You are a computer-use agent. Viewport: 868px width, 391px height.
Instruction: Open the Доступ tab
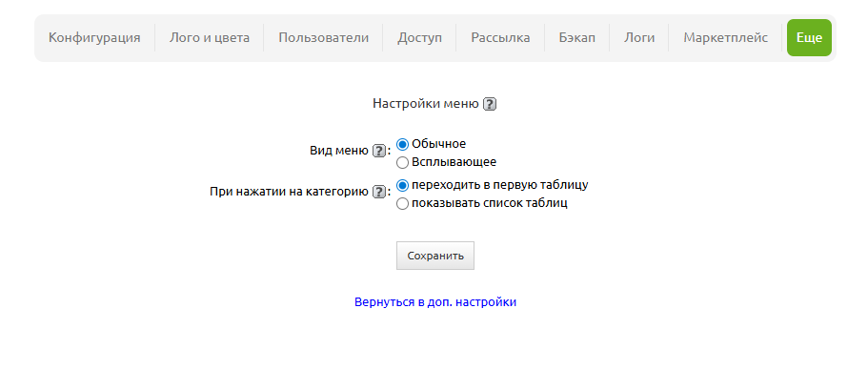click(419, 37)
